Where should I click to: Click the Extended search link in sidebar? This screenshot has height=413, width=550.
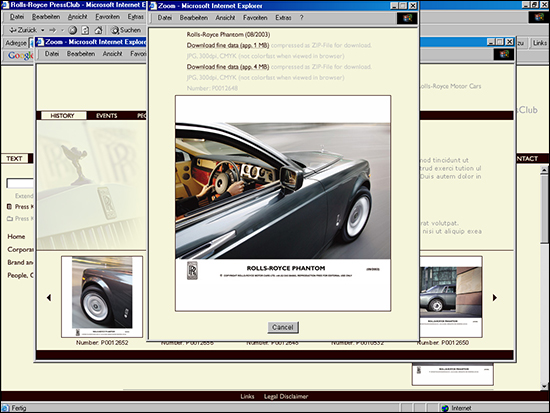(24, 196)
